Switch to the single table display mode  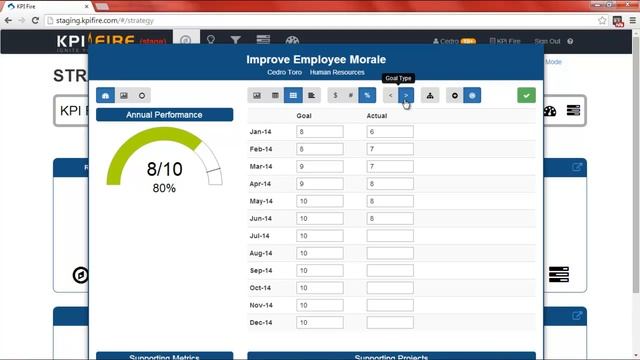pos(275,96)
